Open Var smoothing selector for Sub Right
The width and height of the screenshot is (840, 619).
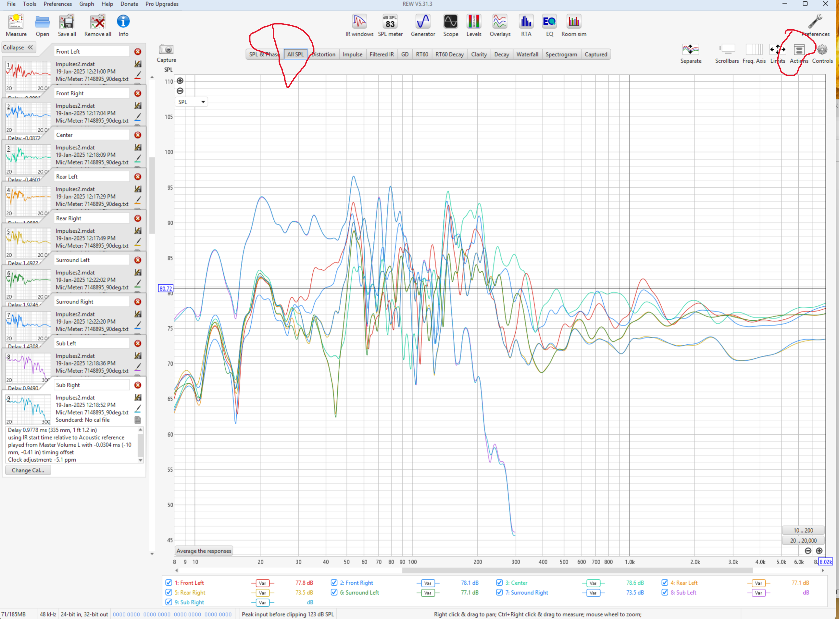click(262, 603)
